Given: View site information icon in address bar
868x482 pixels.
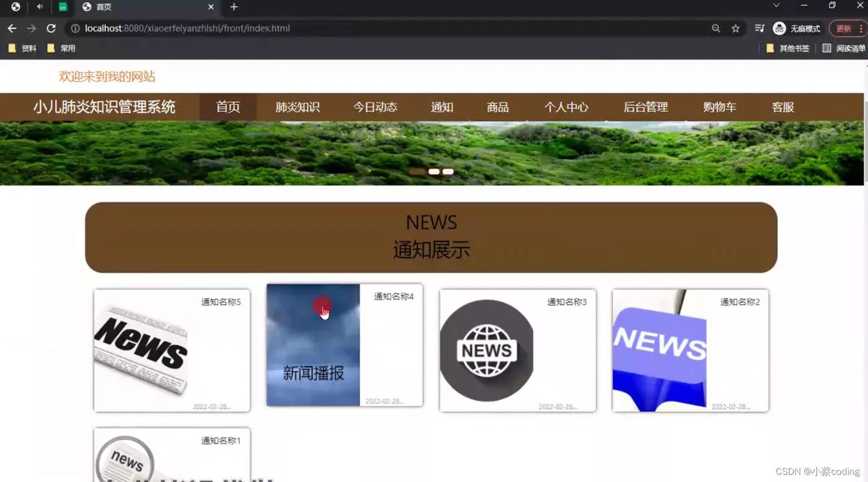Looking at the screenshot, I should 75,29.
